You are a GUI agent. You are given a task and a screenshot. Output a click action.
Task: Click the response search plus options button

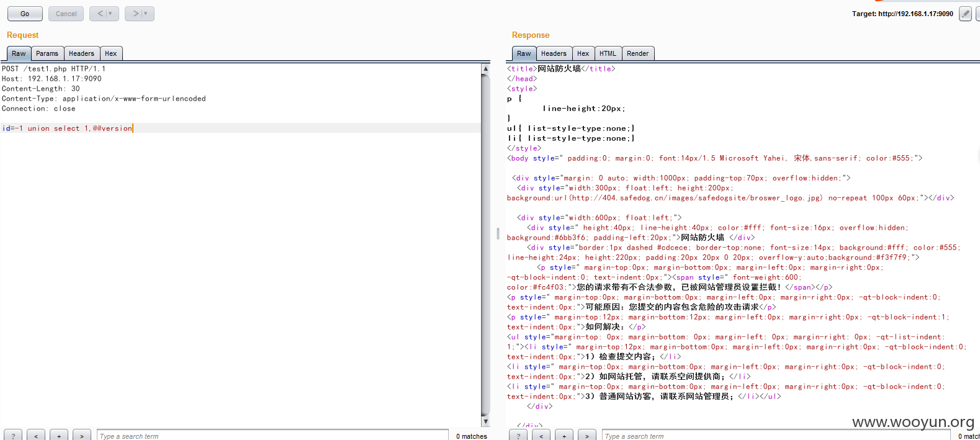[564, 436]
